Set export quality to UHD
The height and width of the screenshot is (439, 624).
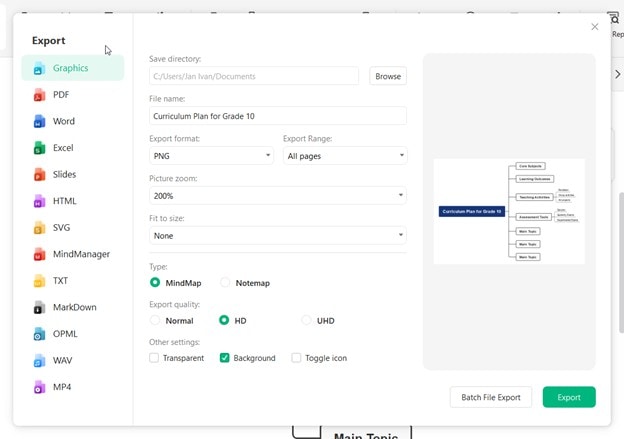pyautogui.click(x=306, y=320)
